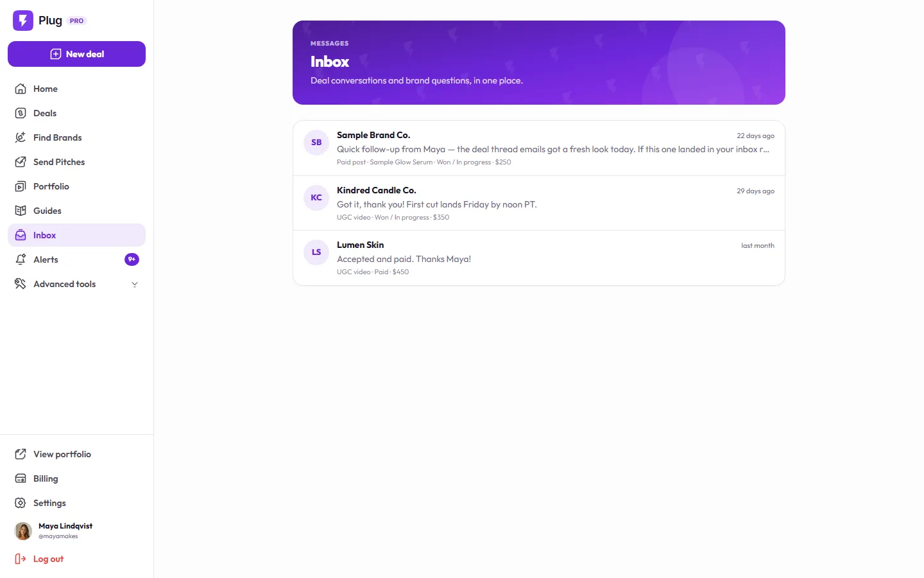The width and height of the screenshot is (924, 578).
Task: Open Find Brands in the sidebar
Action: click(x=77, y=137)
